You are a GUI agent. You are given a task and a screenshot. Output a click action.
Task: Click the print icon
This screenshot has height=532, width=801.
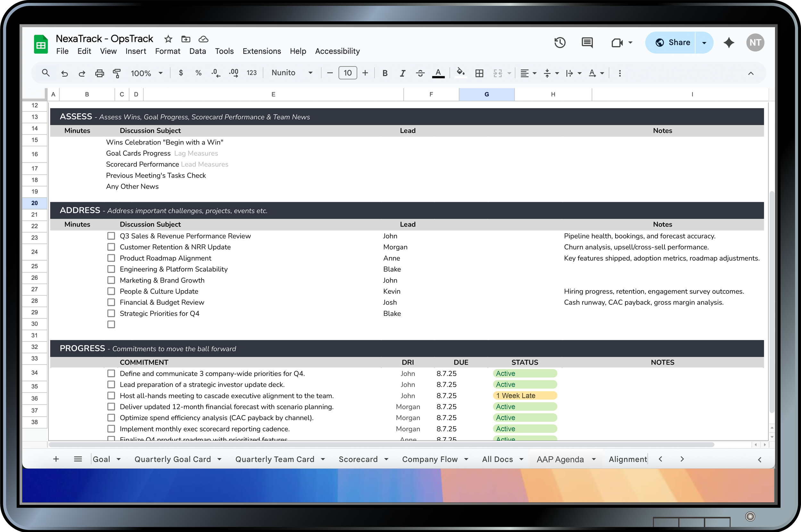coord(99,73)
